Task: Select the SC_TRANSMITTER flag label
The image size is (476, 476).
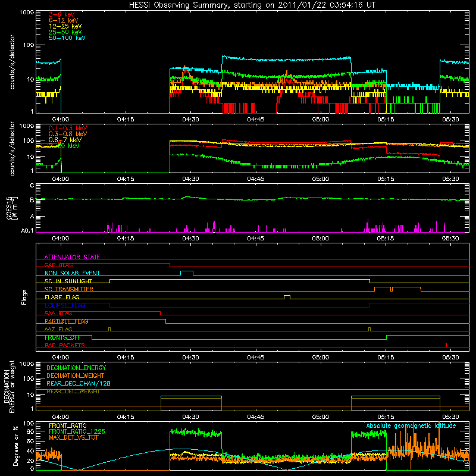Action: coord(68,289)
